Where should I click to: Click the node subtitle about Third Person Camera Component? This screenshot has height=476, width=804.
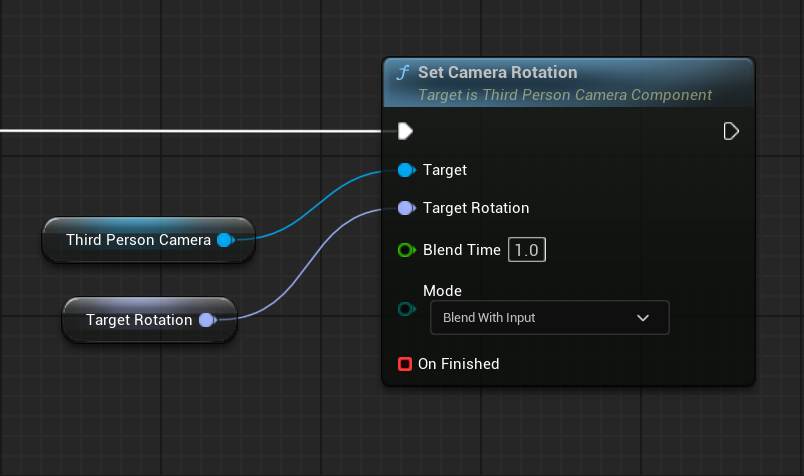click(564, 95)
